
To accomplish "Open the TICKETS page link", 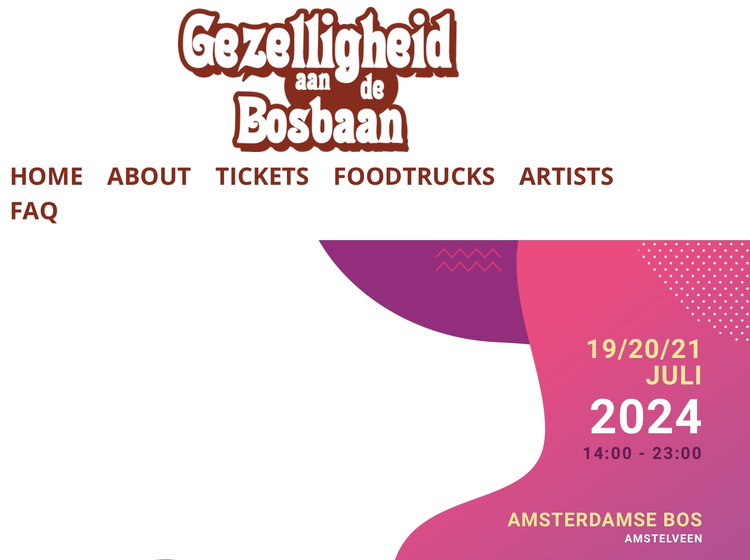I will point(262,176).
